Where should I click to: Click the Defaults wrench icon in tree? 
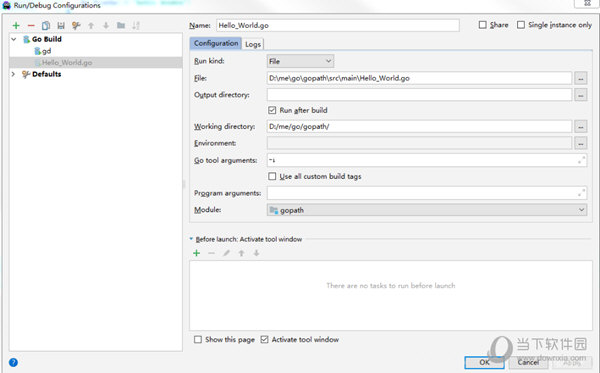[26, 74]
